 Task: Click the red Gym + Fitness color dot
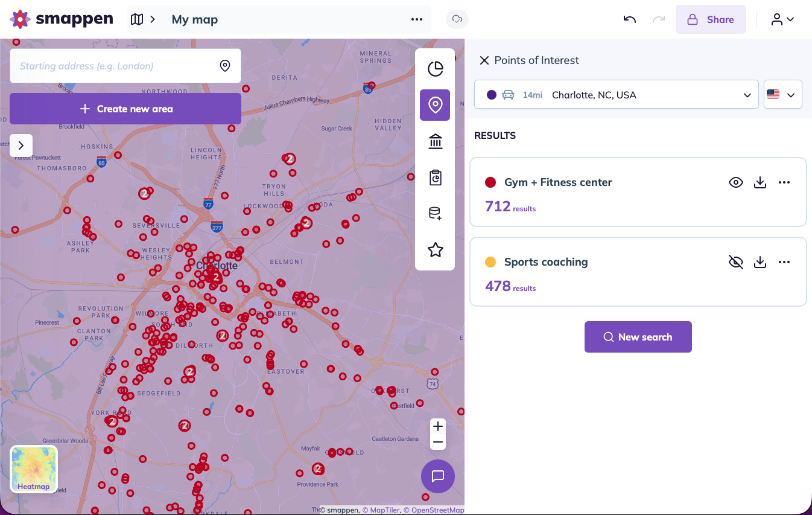pyautogui.click(x=490, y=182)
